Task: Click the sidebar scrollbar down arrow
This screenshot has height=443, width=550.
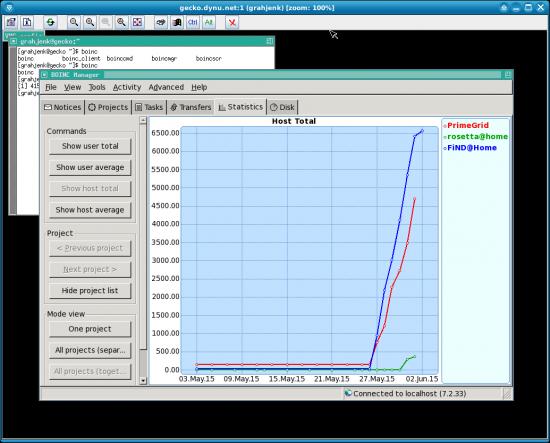Action: tap(143, 380)
